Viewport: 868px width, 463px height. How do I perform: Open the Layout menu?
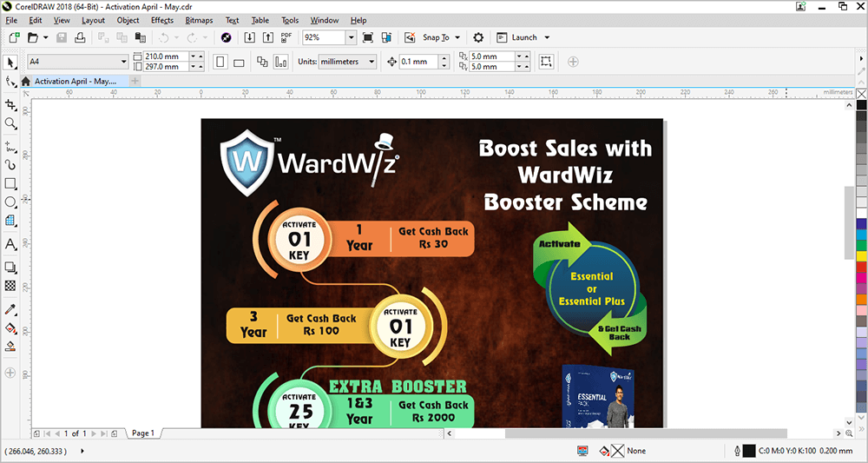pyautogui.click(x=93, y=21)
